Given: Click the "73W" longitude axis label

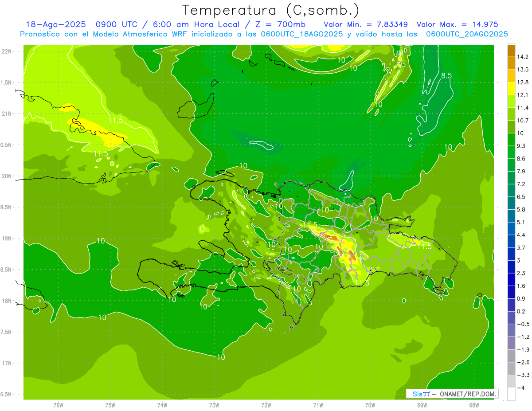Looking at the screenshot, I should tap(214, 405).
